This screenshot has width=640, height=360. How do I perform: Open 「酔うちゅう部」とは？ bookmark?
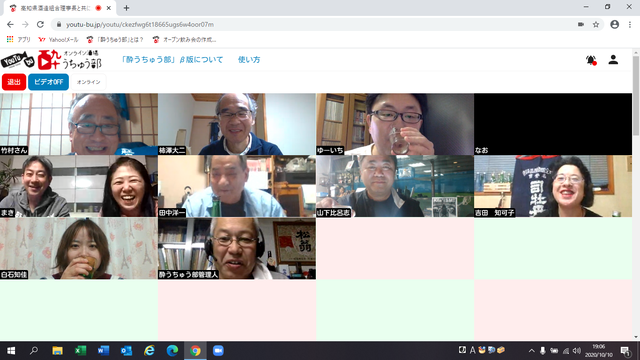[x=115, y=40]
